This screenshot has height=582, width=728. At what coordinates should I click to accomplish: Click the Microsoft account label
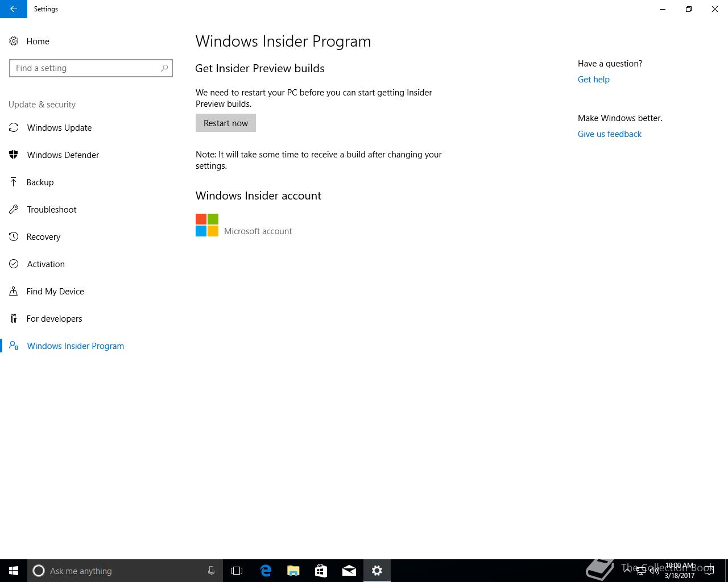point(258,231)
